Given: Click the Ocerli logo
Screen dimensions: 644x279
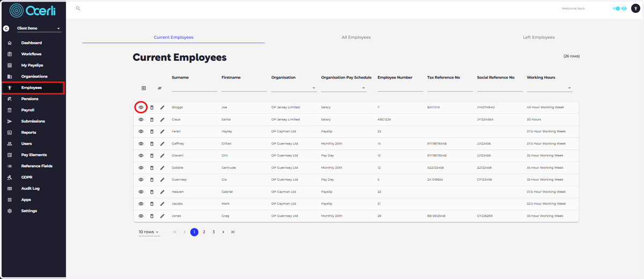Looking at the screenshot, I should tap(32, 11).
